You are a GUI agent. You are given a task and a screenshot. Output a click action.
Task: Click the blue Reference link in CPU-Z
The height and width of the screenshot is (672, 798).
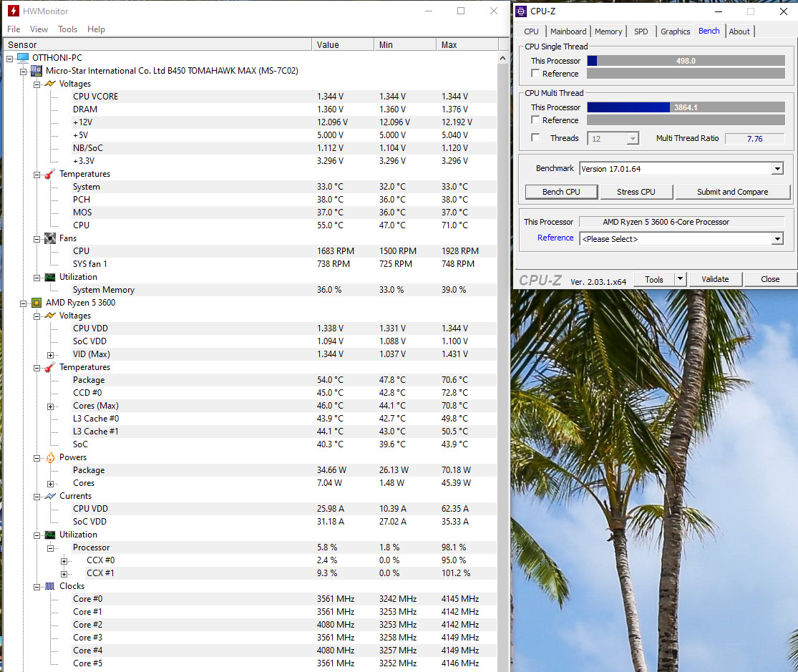(x=555, y=238)
